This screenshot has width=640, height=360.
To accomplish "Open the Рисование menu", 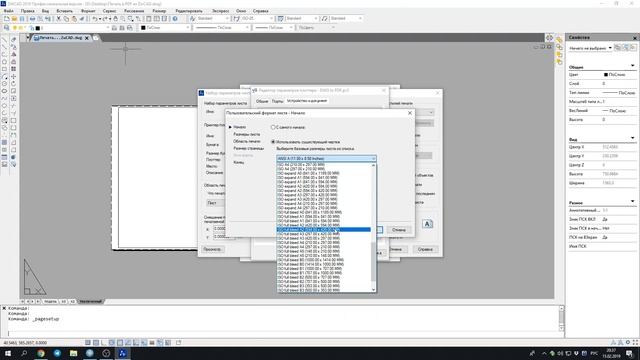I will pyautogui.click(x=134, y=11).
